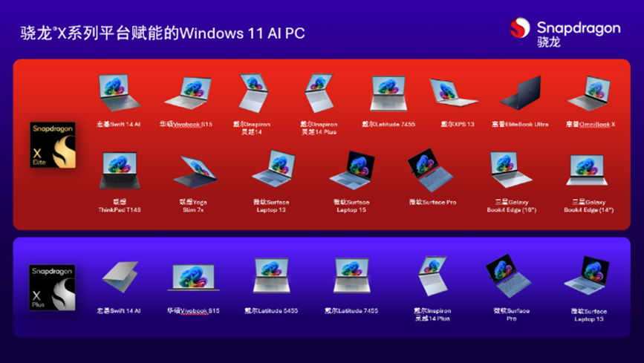This screenshot has height=363, width=644.
Task: Click the 宏碁Swift 14 AI label in X Plus section
Action: 119,311
